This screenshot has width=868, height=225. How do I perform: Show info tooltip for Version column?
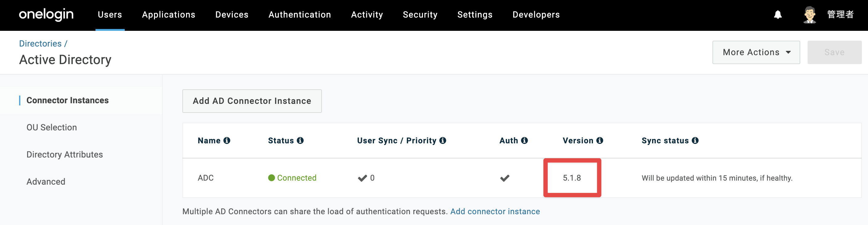(x=600, y=140)
